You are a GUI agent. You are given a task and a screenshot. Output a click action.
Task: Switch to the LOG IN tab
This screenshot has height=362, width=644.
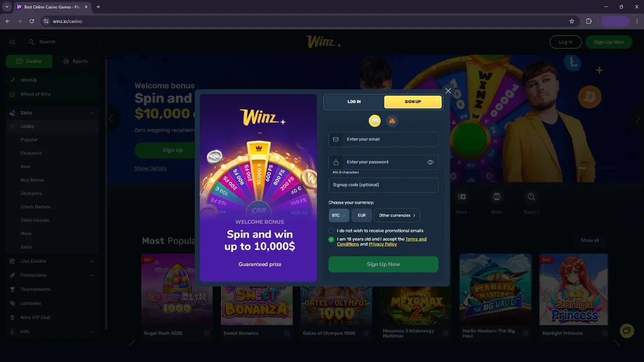(354, 102)
